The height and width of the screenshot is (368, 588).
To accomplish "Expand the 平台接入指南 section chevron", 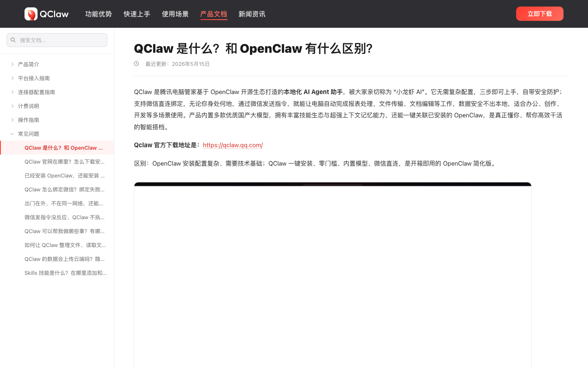I will pyautogui.click(x=12, y=78).
